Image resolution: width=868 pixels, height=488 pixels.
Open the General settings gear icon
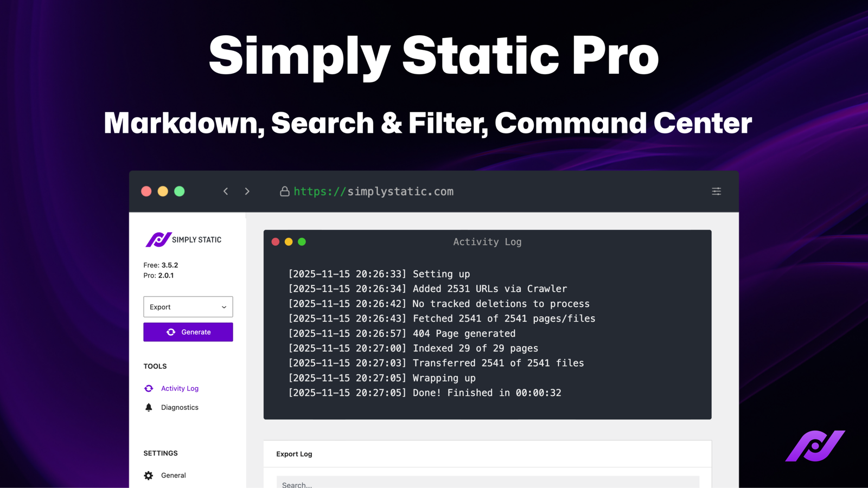coord(148,475)
